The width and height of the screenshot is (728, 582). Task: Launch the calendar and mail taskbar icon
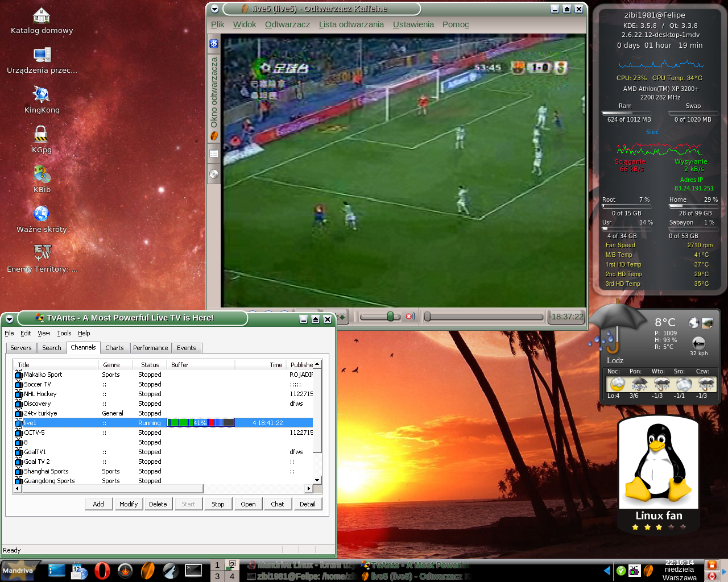pyautogui.click(x=79, y=570)
